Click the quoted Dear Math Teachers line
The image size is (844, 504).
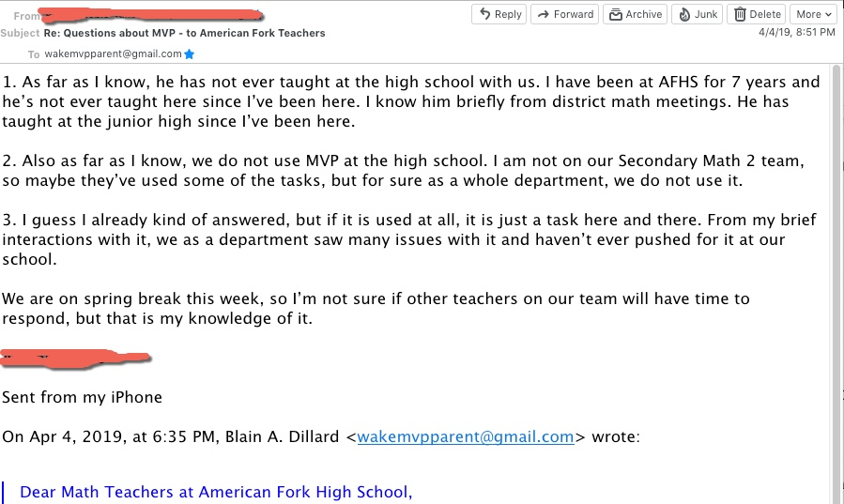[x=216, y=492]
